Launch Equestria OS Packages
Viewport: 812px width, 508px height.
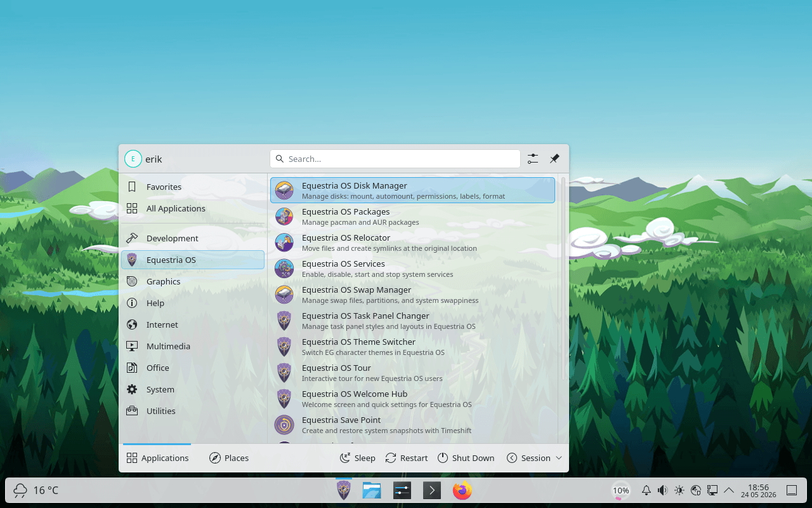pos(412,217)
